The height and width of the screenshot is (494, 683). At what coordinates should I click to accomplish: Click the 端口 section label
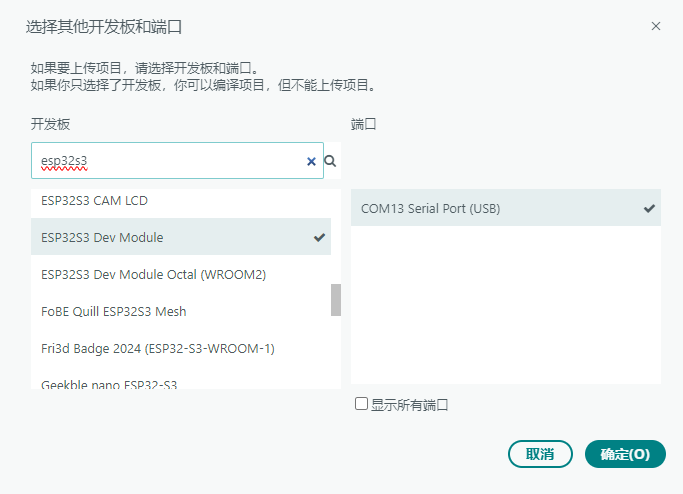(363, 124)
